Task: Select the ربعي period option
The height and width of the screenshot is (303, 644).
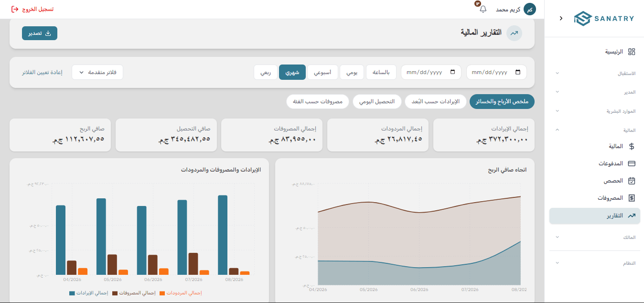Action: pyautogui.click(x=266, y=72)
